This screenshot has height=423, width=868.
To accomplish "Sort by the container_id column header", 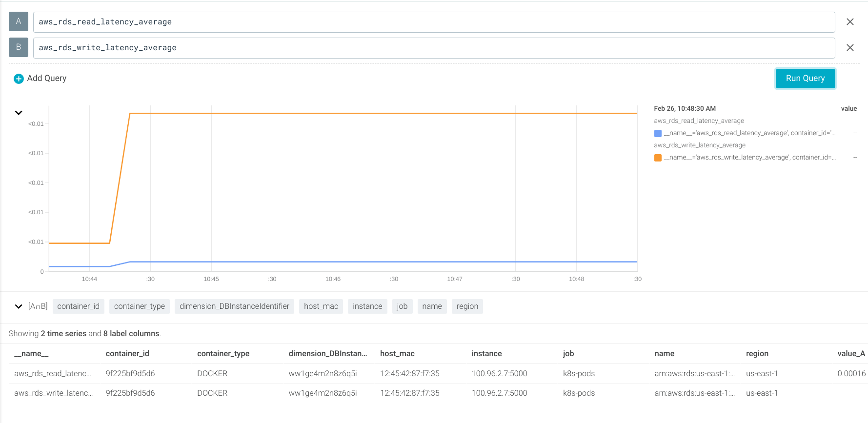I will [x=127, y=354].
